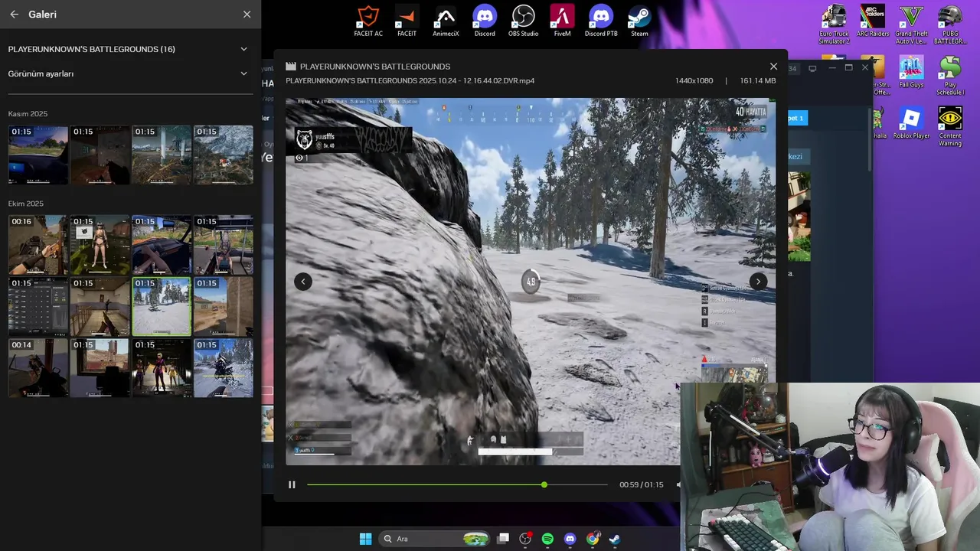Open Task View on the taskbar
The width and height of the screenshot is (980, 551).
point(503,539)
